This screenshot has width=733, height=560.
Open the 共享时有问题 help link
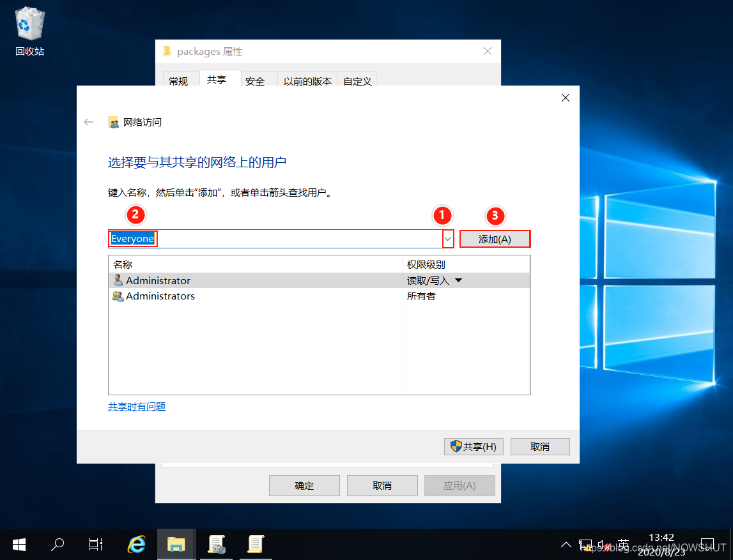click(137, 407)
